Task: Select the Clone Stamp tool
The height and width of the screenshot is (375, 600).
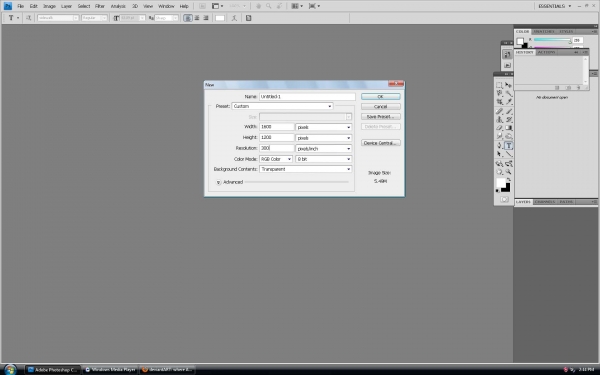Action: click(x=499, y=120)
